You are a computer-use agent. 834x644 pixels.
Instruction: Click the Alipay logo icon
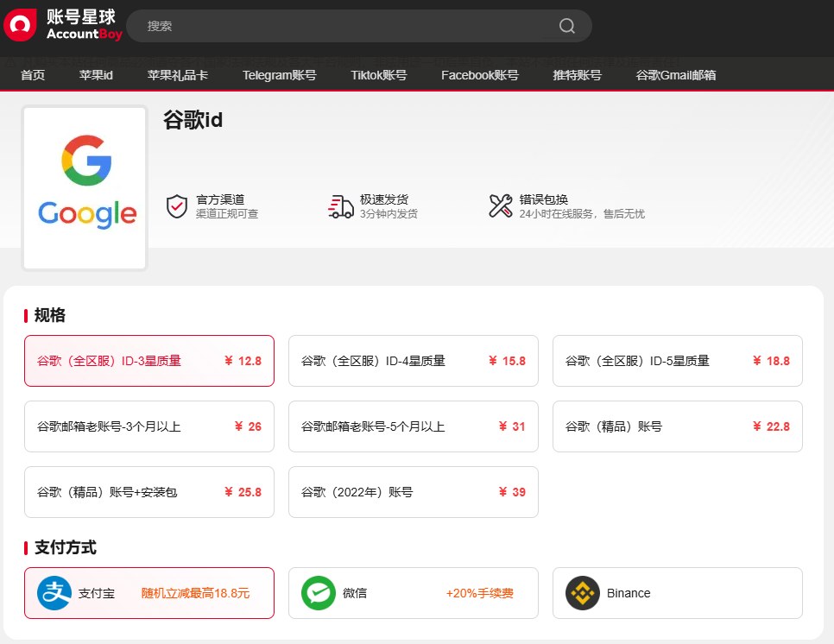[54, 593]
